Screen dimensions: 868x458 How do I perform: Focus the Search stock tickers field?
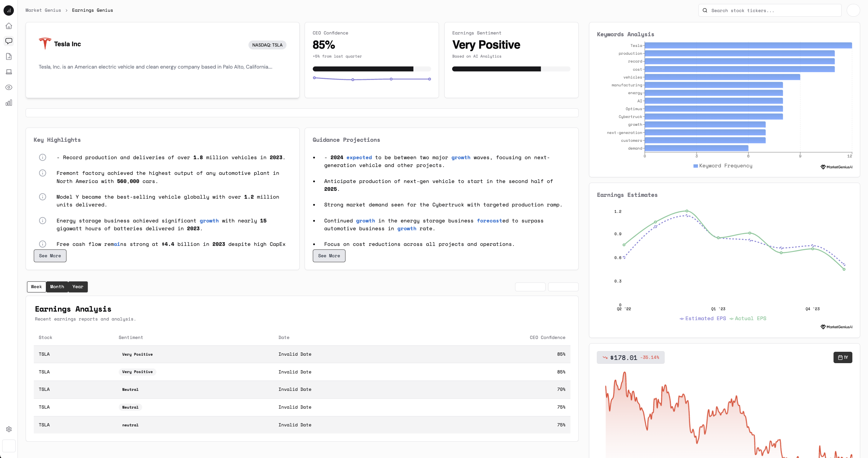coord(770,10)
